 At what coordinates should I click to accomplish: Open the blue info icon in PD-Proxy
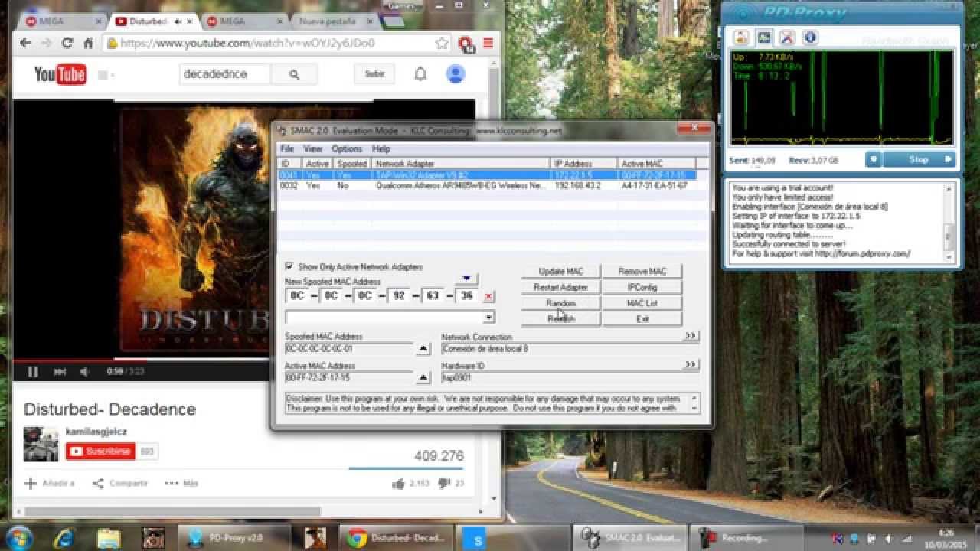(810, 37)
